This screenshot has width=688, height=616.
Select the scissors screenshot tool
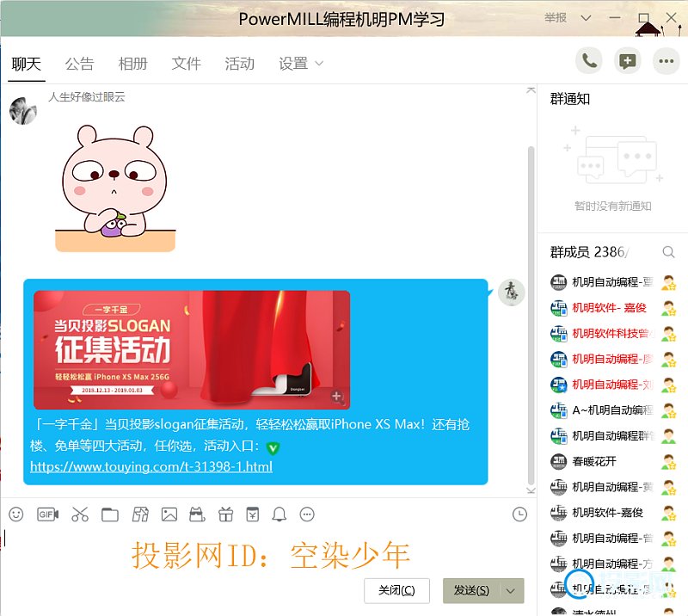[x=80, y=514]
